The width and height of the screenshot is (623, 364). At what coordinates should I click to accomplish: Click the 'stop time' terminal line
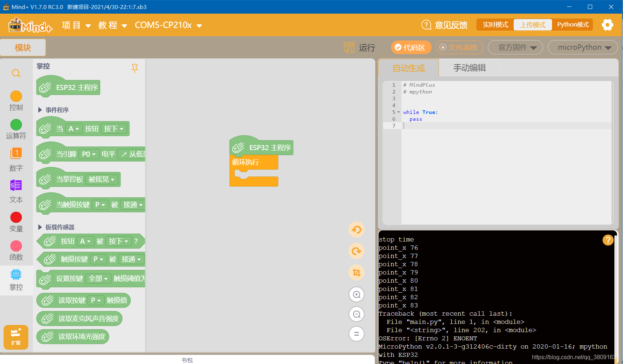pyautogui.click(x=396, y=239)
